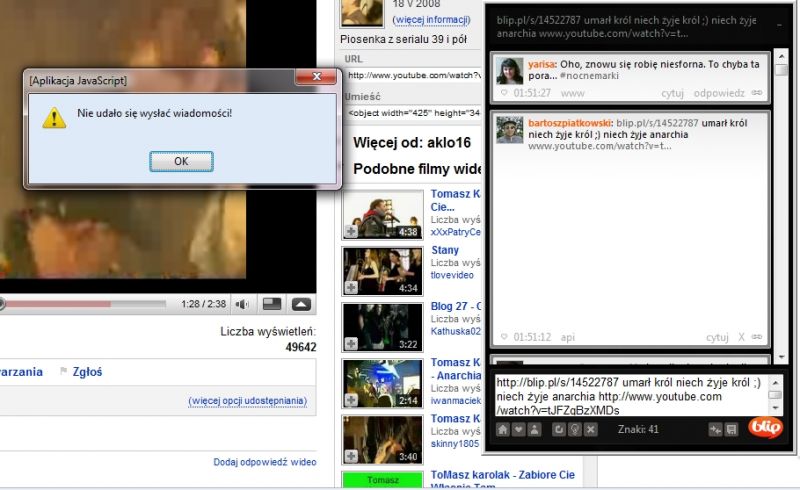Open the person profile icon in Blip toolbar
The width and height of the screenshot is (800, 490).
point(534,429)
